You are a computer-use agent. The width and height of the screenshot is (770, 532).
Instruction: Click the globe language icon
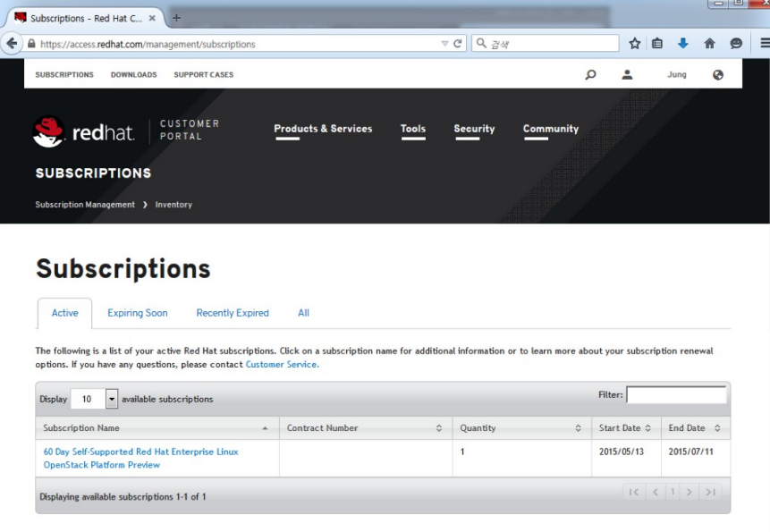click(x=718, y=74)
